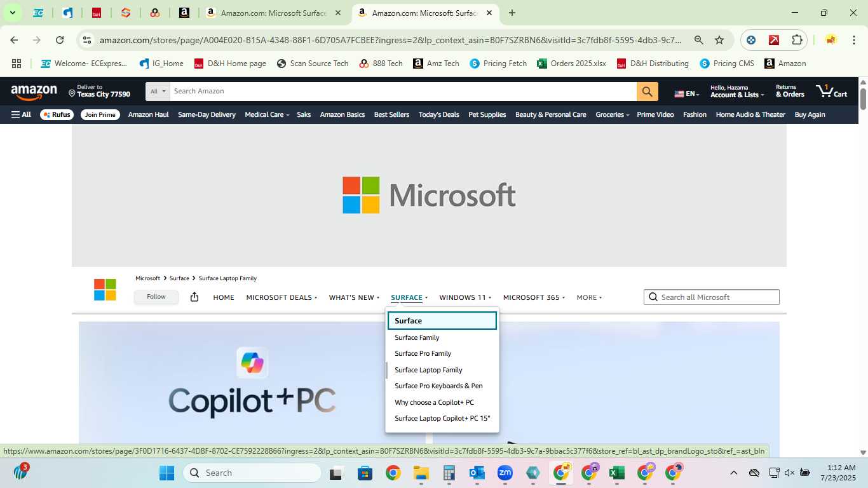Open the browser zoom magnifier icon in address bar
This screenshot has height=488, width=868.
coord(698,40)
